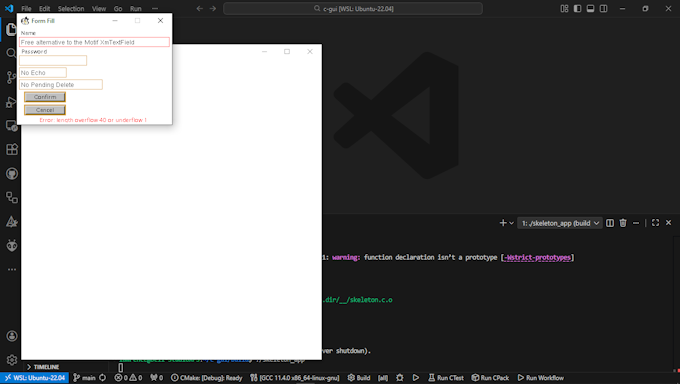
Task: Open the Copilot chat icon in activity bar
Action: pyautogui.click(x=12, y=246)
